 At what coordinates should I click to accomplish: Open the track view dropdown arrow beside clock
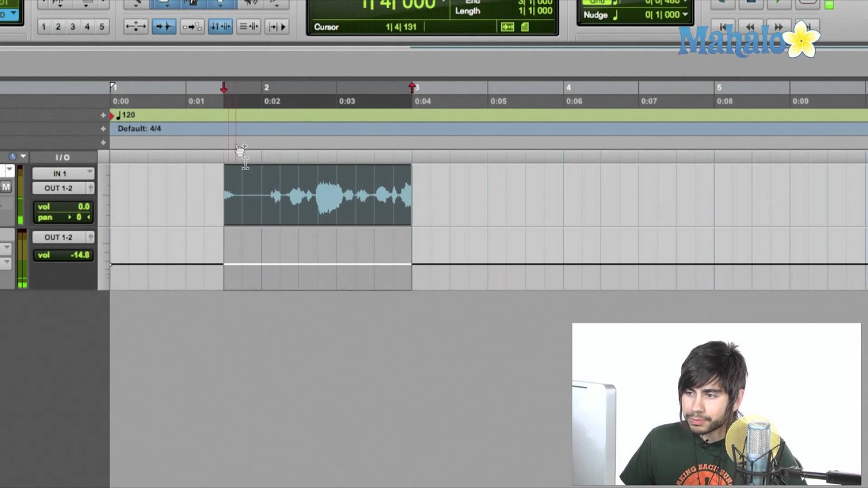pyautogui.click(x=23, y=157)
